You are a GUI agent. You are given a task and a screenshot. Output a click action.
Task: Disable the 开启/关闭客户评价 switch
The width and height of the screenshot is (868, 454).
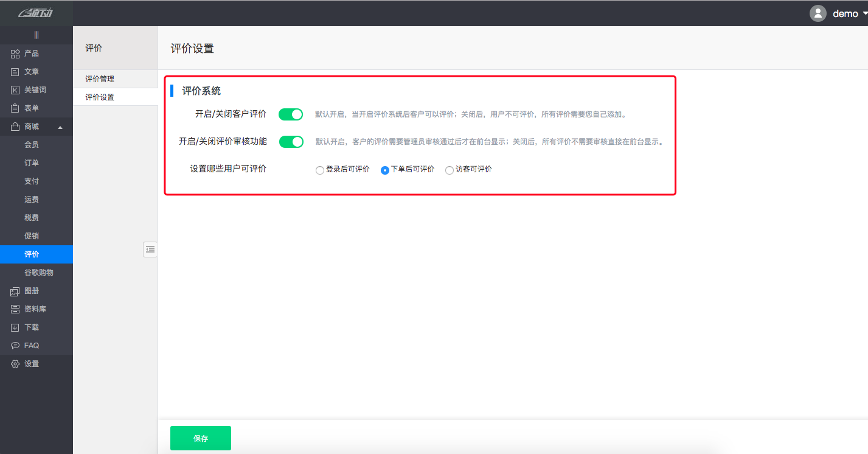pyautogui.click(x=291, y=114)
